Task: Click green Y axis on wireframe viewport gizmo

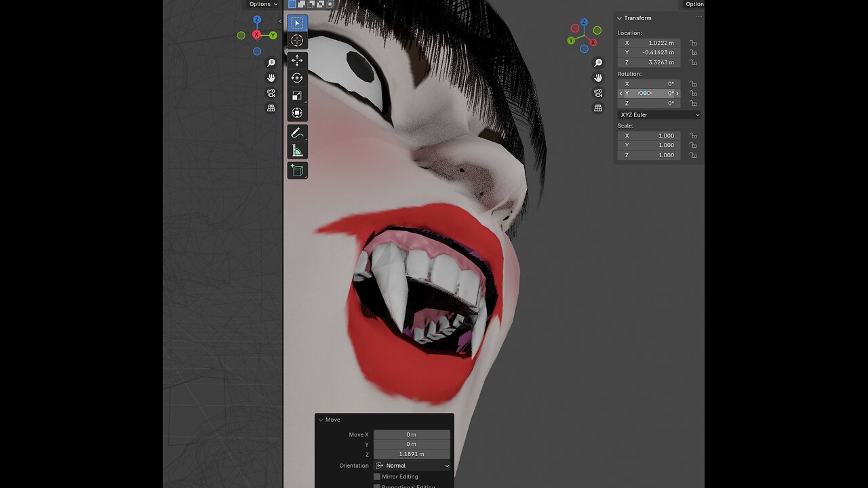Action: click(x=273, y=35)
